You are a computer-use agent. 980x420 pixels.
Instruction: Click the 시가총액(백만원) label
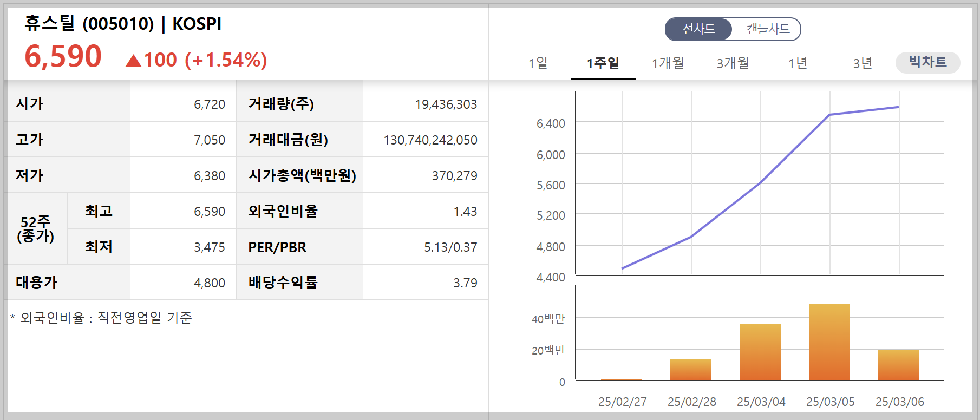tap(302, 175)
